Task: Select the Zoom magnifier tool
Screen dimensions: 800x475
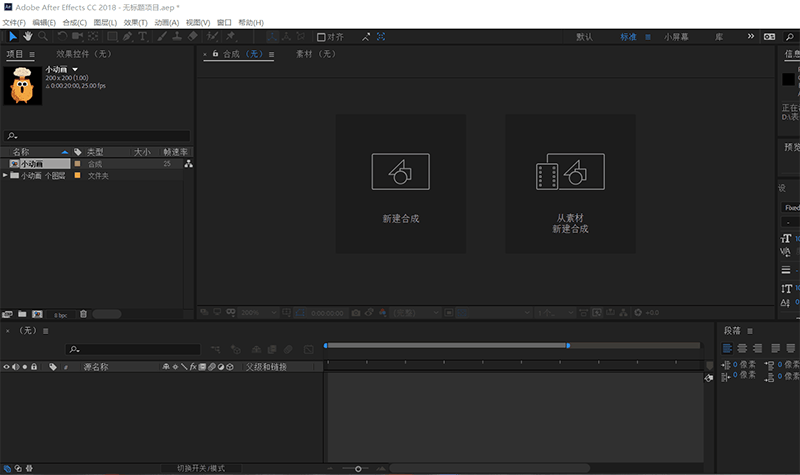Action: click(43, 36)
